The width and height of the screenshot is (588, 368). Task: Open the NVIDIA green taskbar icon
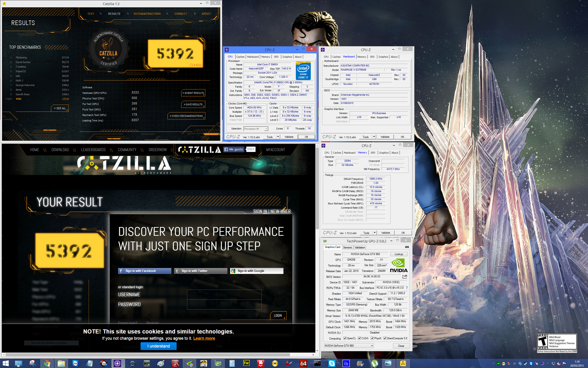point(189,363)
